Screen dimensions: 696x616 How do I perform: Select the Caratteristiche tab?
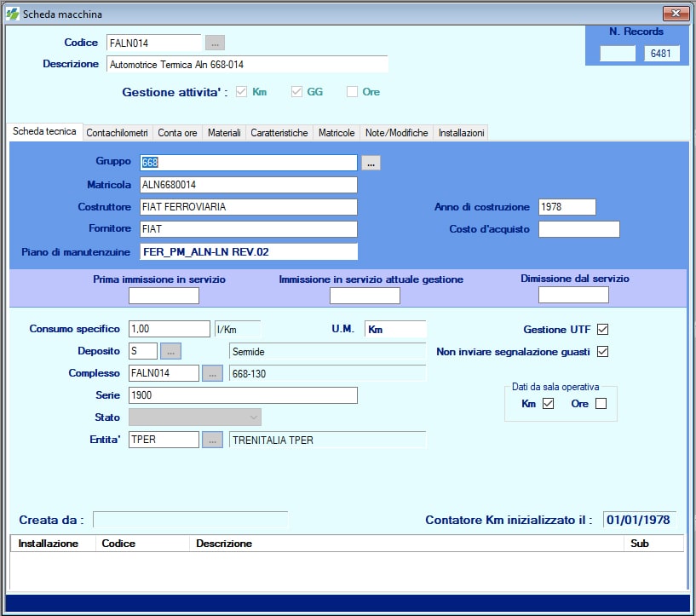(279, 133)
